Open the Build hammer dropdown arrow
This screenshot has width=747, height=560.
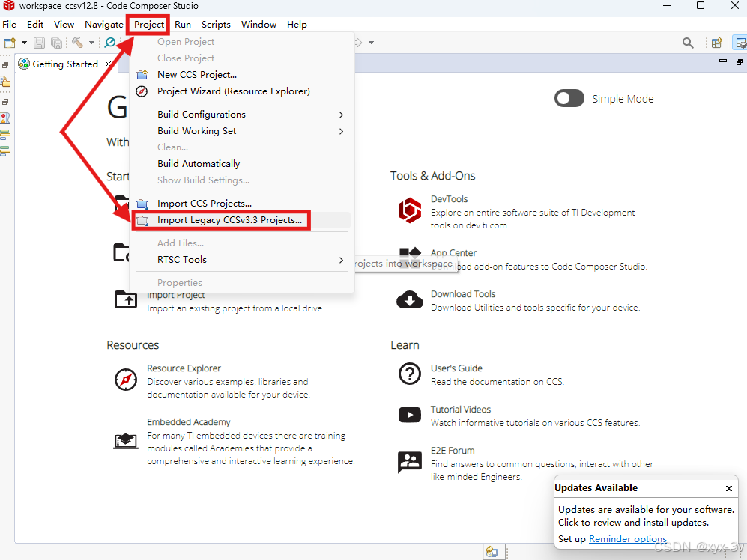[x=91, y=43]
